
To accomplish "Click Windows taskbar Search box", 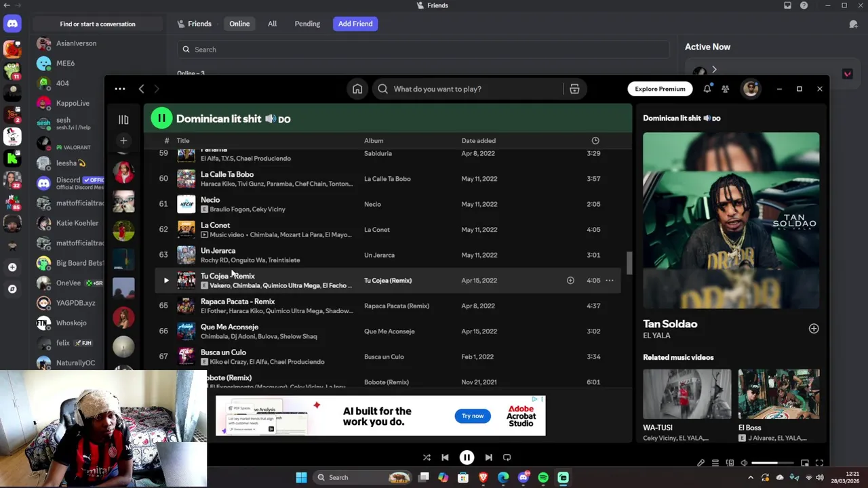I will pos(363,478).
